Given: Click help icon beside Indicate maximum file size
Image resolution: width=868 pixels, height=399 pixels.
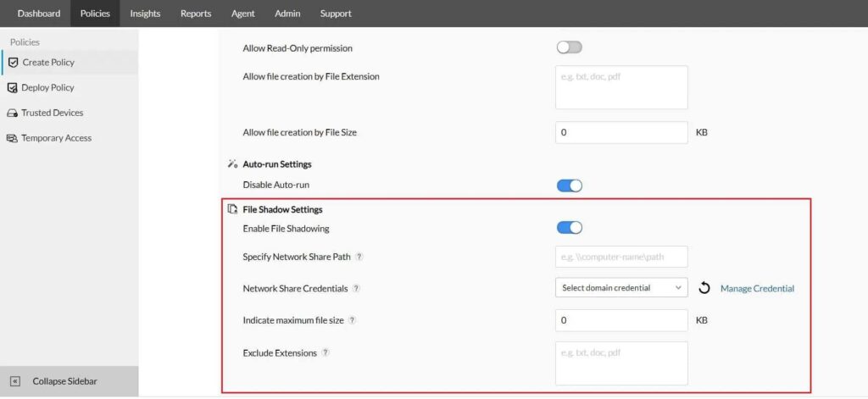Looking at the screenshot, I should coord(352,320).
